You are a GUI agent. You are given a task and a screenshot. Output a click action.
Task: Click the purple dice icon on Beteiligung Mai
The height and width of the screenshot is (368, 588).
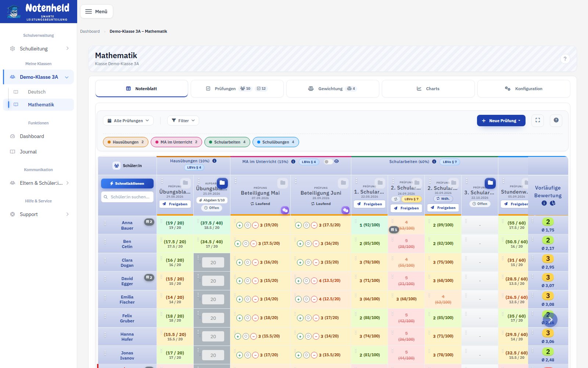point(285,210)
